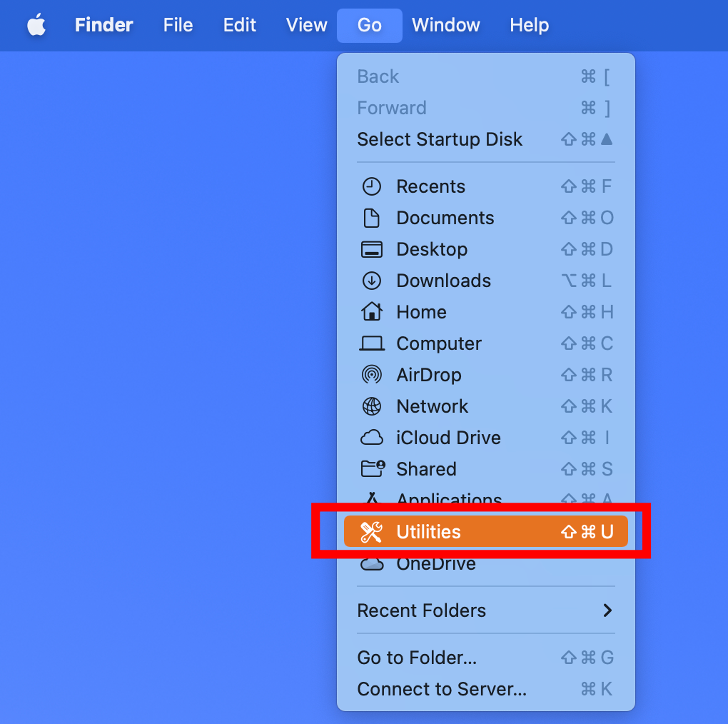728x724 pixels.
Task: Open the Window menu
Action: (446, 25)
